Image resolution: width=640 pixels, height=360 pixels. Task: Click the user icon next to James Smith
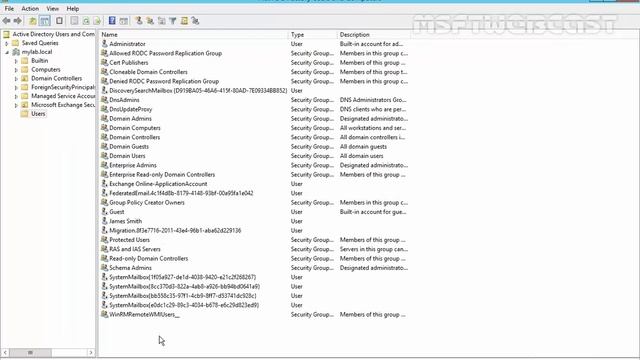[104, 220]
